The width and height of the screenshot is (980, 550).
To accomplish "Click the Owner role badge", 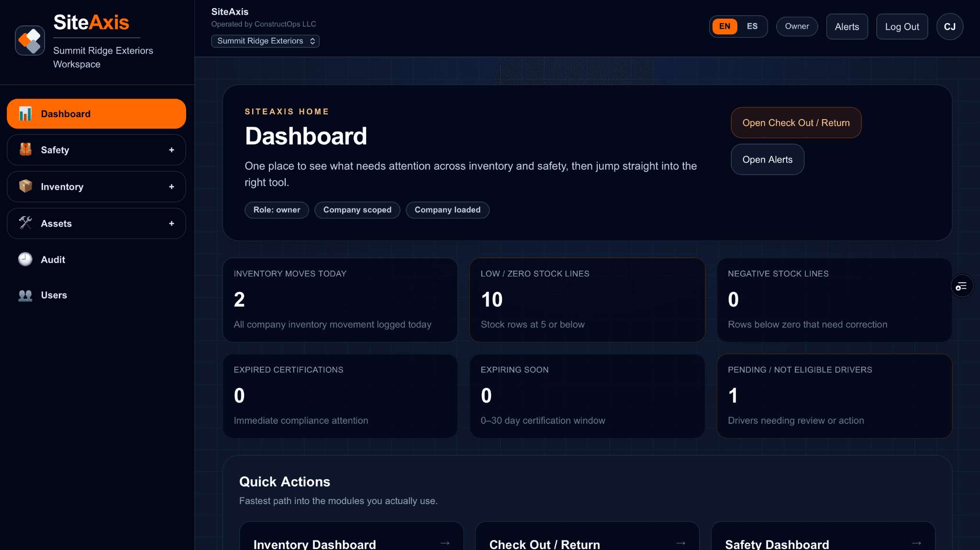I will click(x=797, y=26).
